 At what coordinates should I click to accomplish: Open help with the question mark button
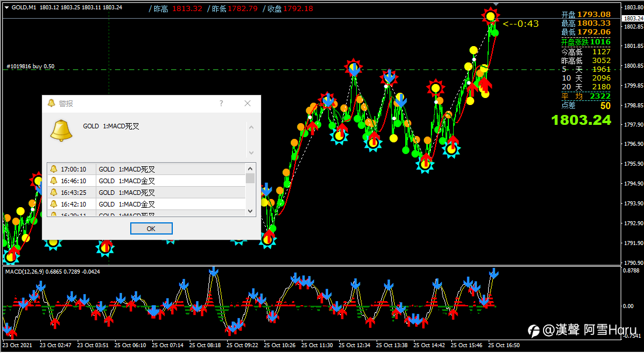pyautogui.click(x=221, y=103)
